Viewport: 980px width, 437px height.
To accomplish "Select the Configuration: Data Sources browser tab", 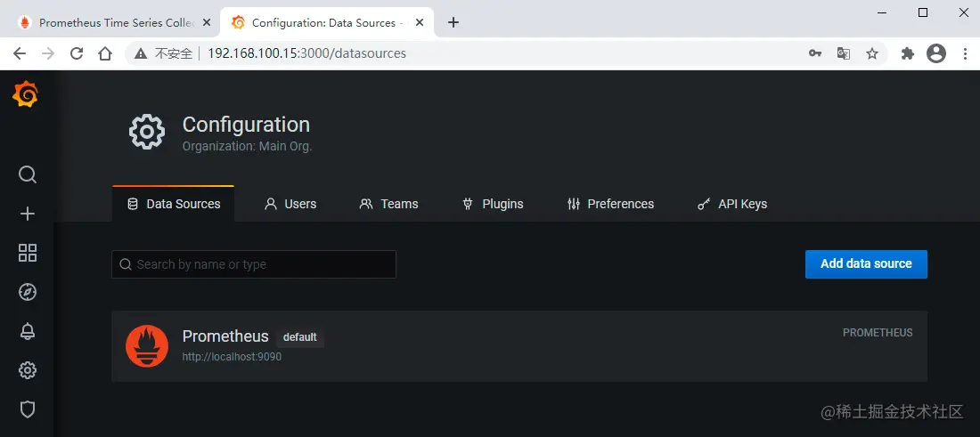I will tap(328, 23).
